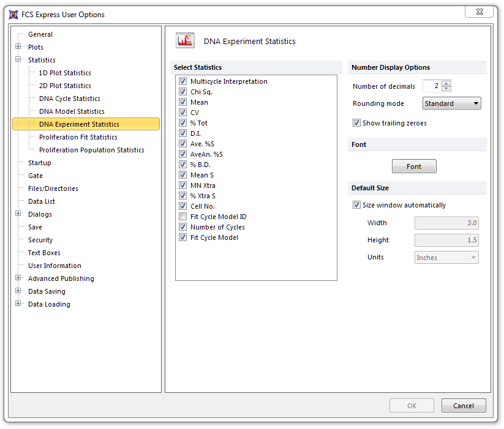
Task: Decrease the number of decimals with down arrow
Action: (446, 89)
